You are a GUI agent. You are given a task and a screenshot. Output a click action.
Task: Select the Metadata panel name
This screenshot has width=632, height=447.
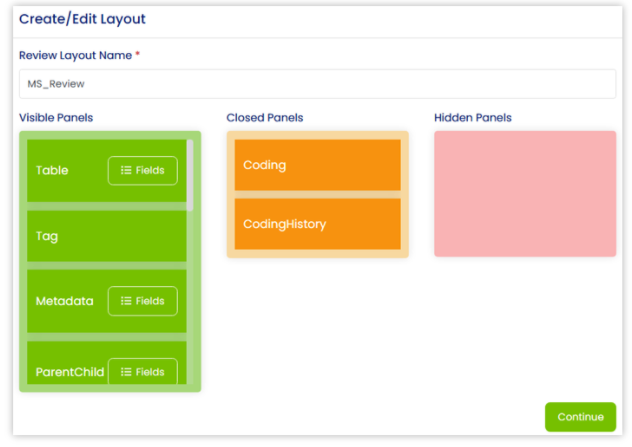pyautogui.click(x=65, y=301)
